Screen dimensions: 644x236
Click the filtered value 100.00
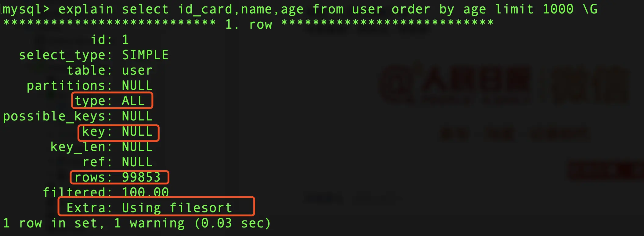pos(145,192)
